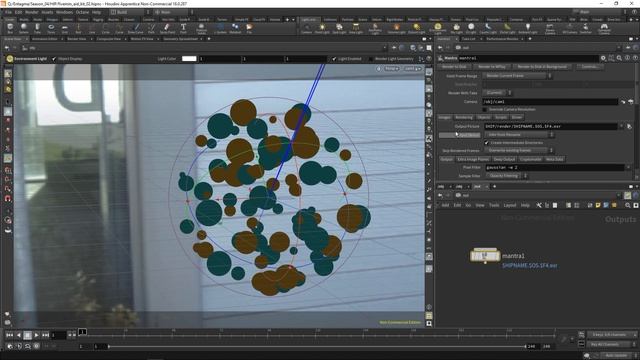The image size is (640, 360).
Task: Switch to the Geometry Spreadsheet tab
Action: pos(180,39)
